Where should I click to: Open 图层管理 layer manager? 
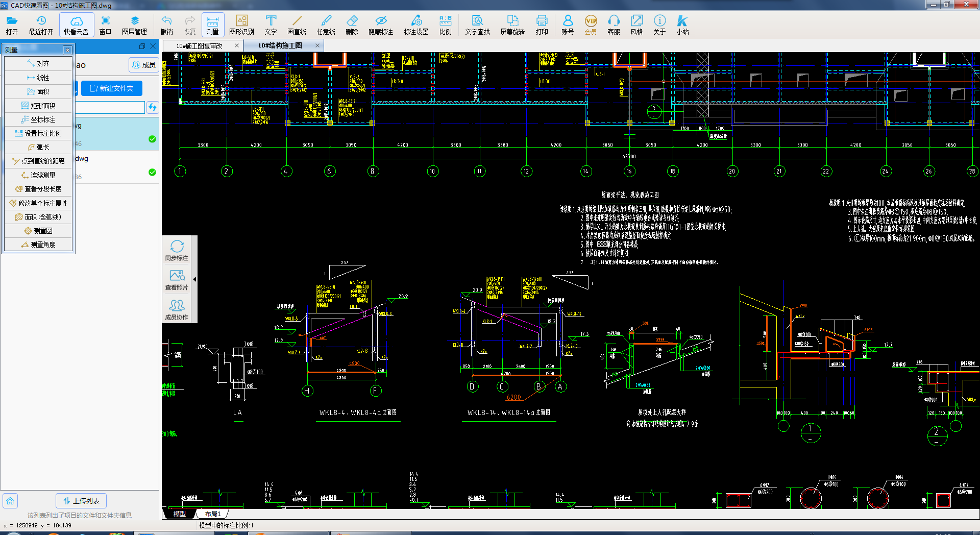pos(134,25)
